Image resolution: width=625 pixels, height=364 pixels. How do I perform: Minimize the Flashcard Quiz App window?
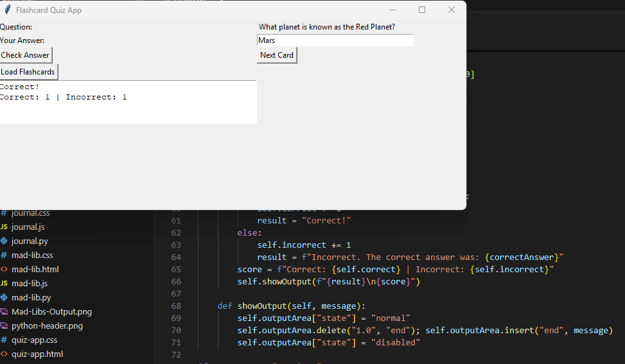(393, 10)
